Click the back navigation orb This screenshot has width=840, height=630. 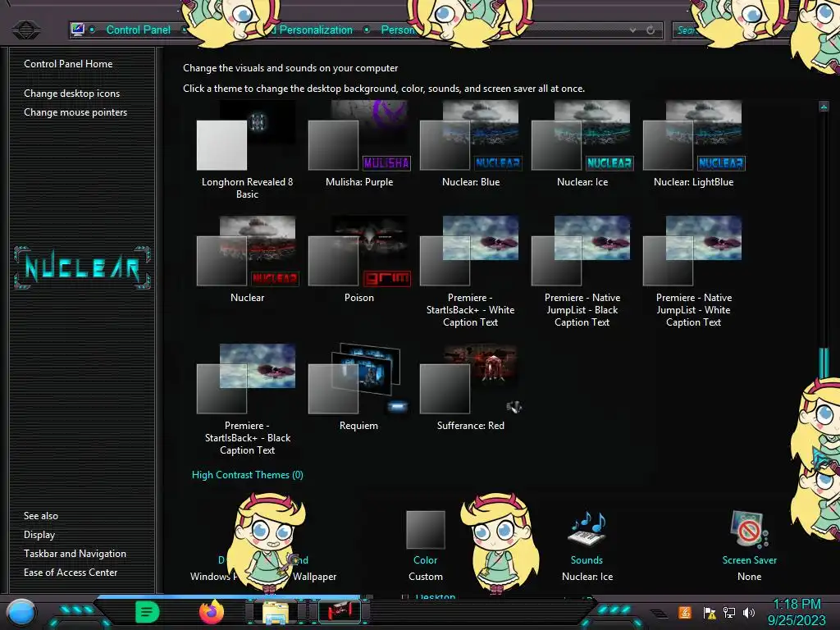pos(25,30)
